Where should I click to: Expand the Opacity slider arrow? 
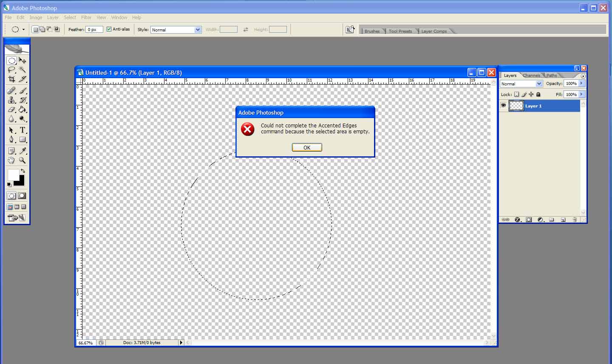click(x=581, y=84)
